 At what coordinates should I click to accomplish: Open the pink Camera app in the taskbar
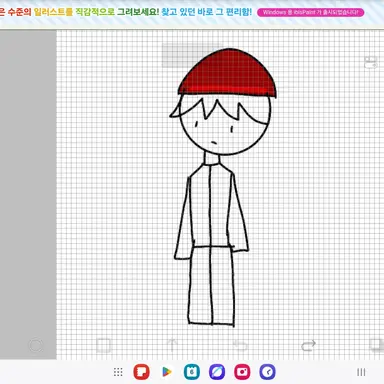[x=242, y=372]
